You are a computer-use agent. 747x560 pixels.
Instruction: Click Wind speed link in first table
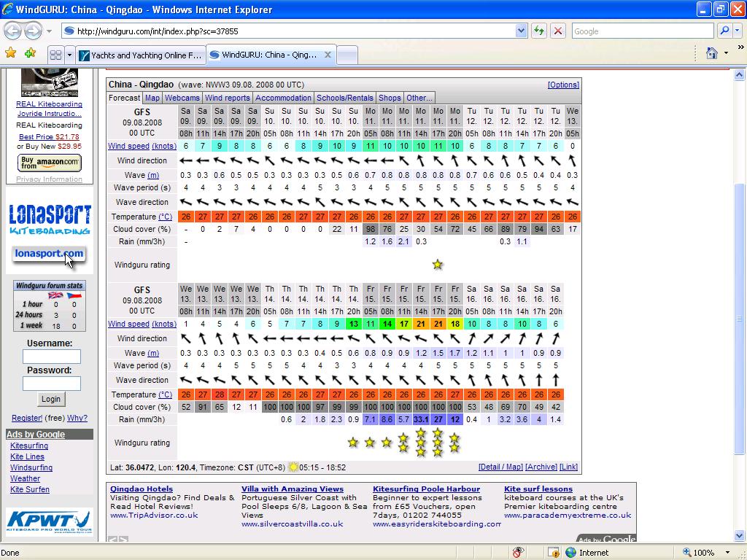click(128, 146)
